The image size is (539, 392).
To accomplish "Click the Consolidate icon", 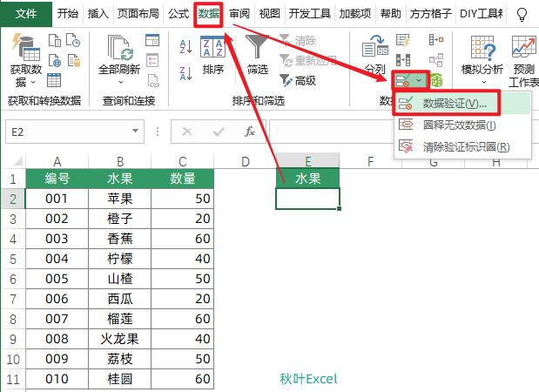I will pyautogui.click(x=436, y=40).
